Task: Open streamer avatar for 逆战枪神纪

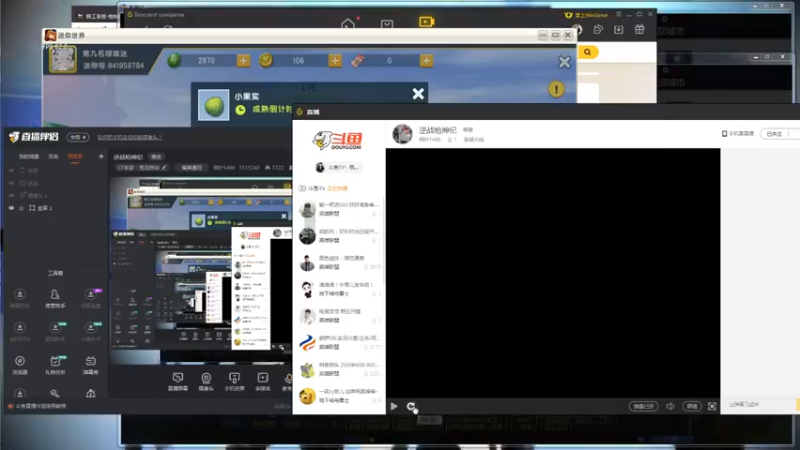Action: coord(402,134)
